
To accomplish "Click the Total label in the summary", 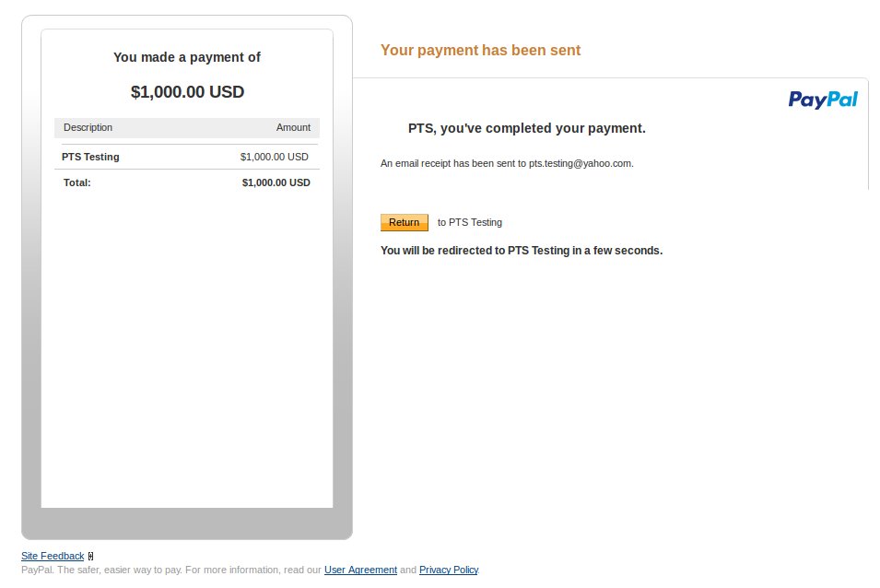I will point(77,182).
